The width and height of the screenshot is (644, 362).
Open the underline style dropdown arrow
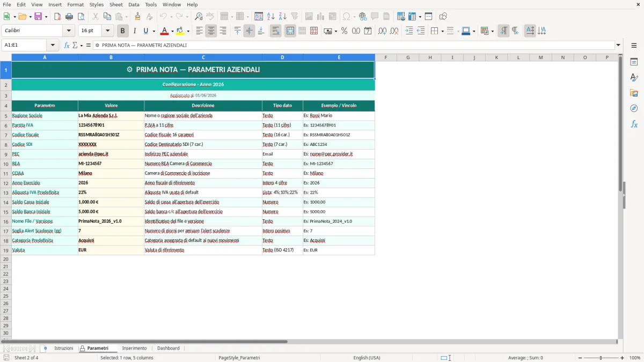pos(153,31)
